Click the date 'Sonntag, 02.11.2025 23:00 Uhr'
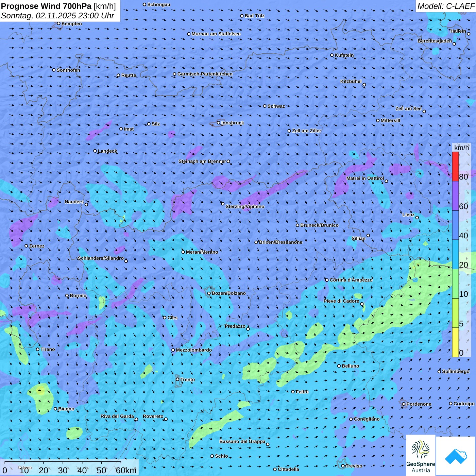 pos(58,16)
